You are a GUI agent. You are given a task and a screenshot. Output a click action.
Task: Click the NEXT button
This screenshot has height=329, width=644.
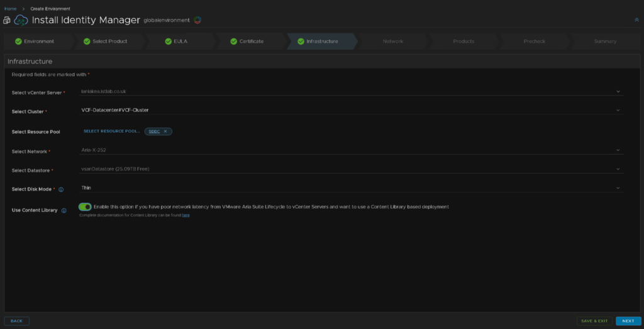click(x=628, y=321)
